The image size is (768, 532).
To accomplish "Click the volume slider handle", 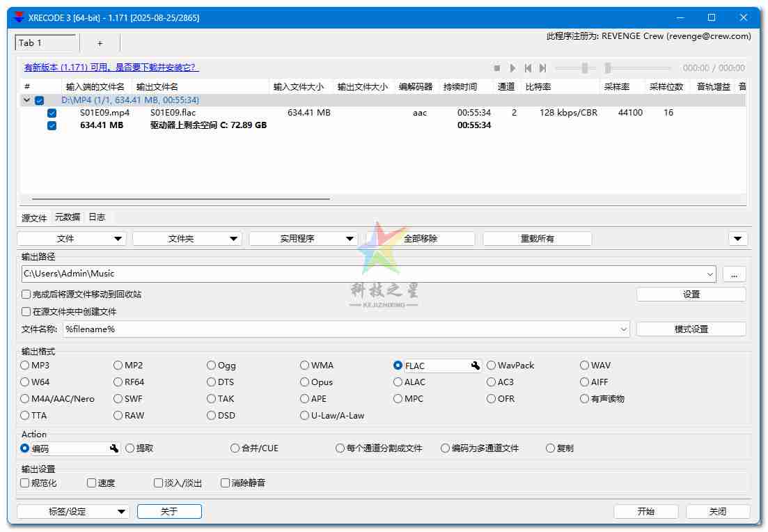I will pyautogui.click(x=585, y=68).
